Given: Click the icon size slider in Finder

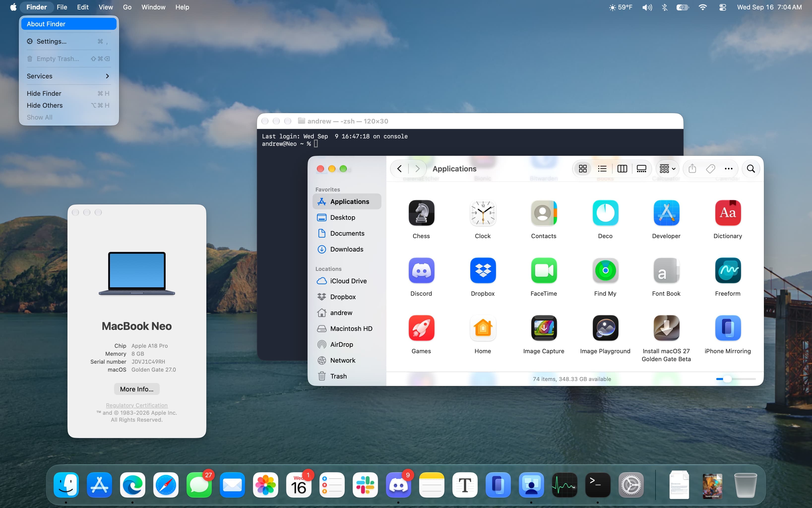Looking at the screenshot, I should pos(736,379).
